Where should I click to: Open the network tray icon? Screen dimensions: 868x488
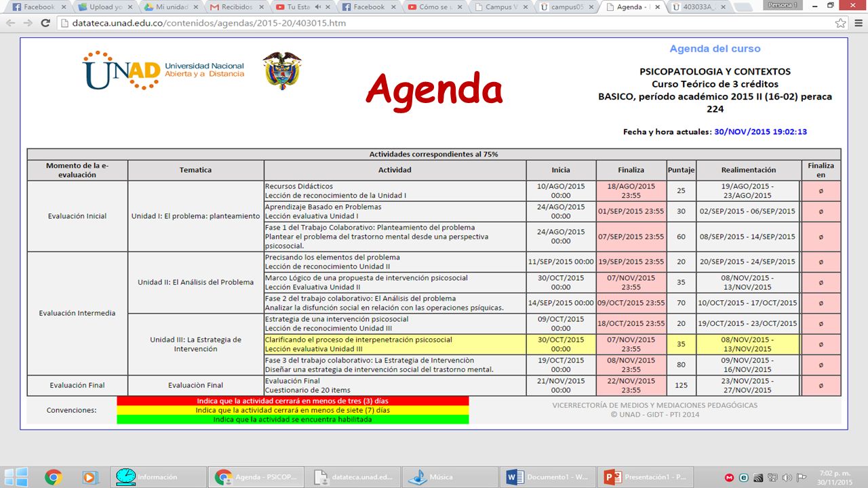click(x=772, y=477)
